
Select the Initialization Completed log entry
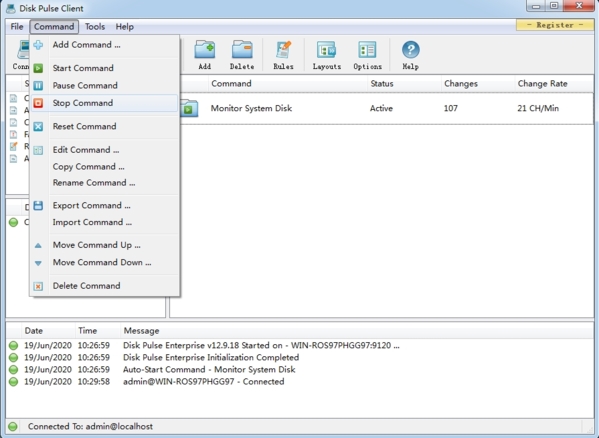pyautogui.click(x=300, y=357)
